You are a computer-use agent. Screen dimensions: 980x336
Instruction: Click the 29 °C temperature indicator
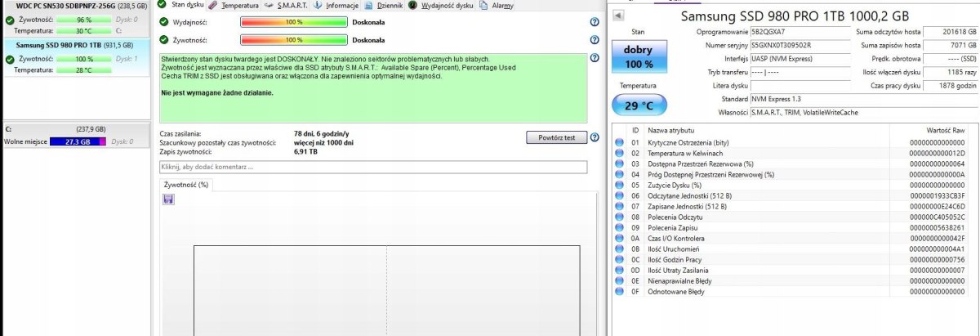click(638, 105)
